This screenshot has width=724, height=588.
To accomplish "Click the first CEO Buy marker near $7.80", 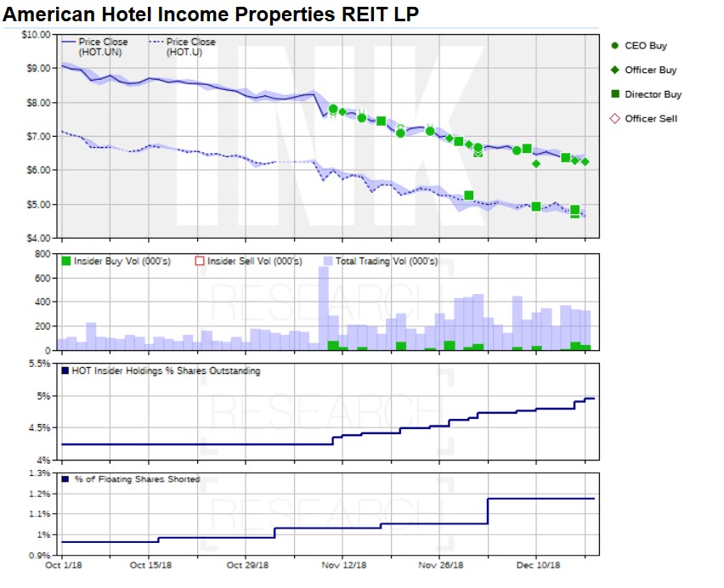I will (x=333, y=109).
